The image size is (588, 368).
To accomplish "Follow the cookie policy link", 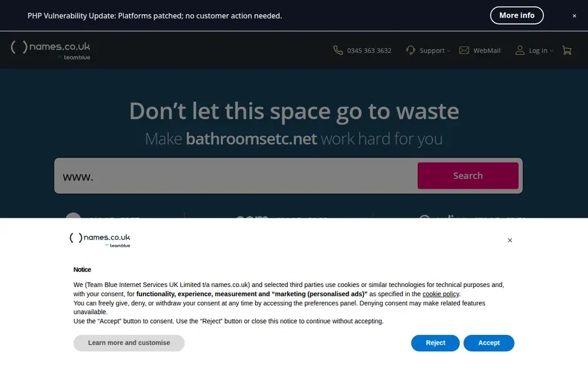I will 440,294.
